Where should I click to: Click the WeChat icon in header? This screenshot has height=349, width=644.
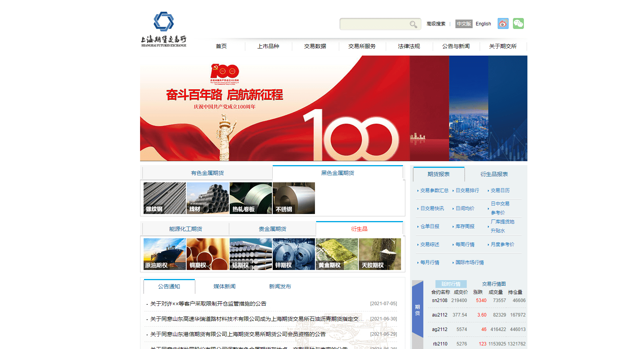point(518,23)
